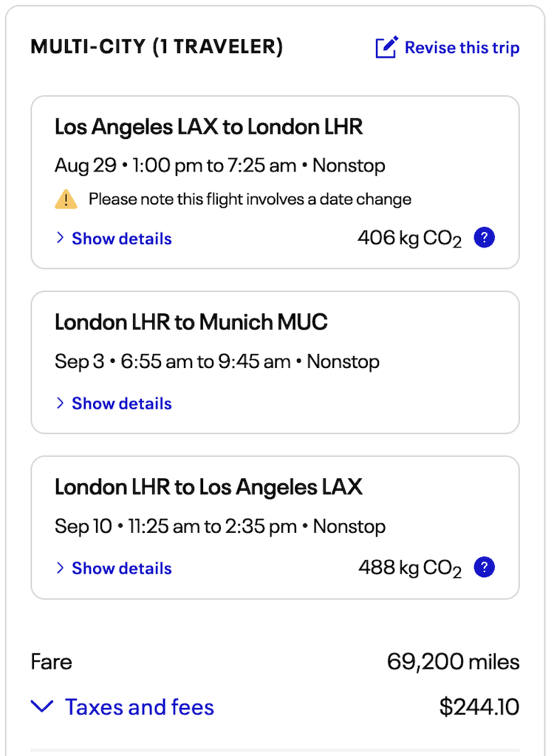Select the London LHR to Munich MUC heading
Viewport: 554px width, 756px height.
[191, 322]
